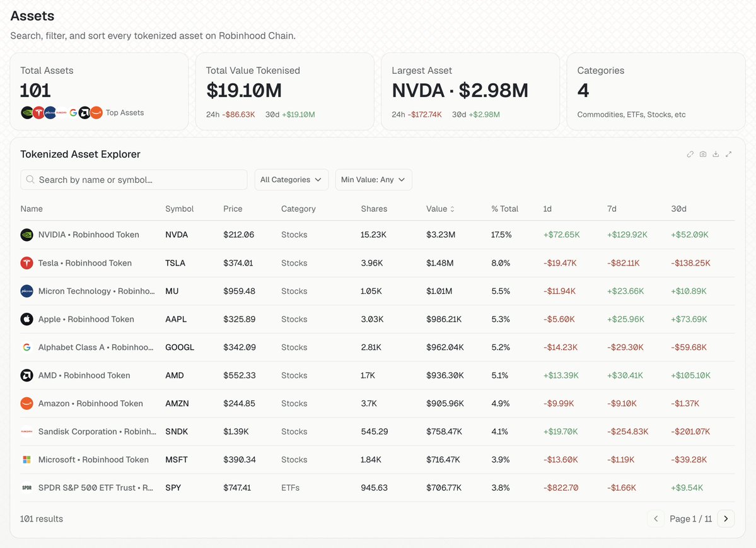Click AMD icon in Top Assets card

85,112
